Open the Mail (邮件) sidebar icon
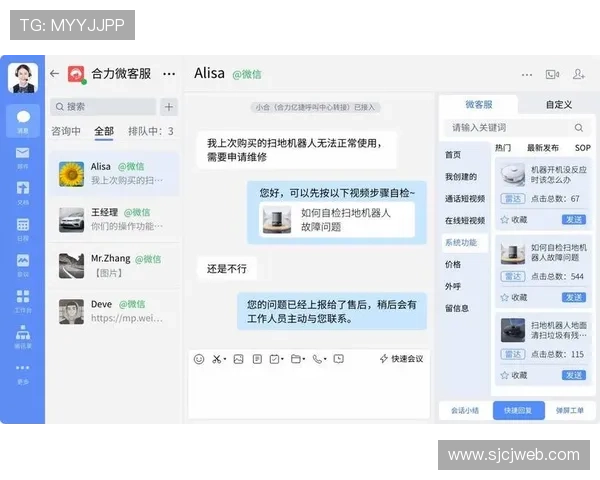The height and width of the screenshot is (480, 600). coord(23,157)
